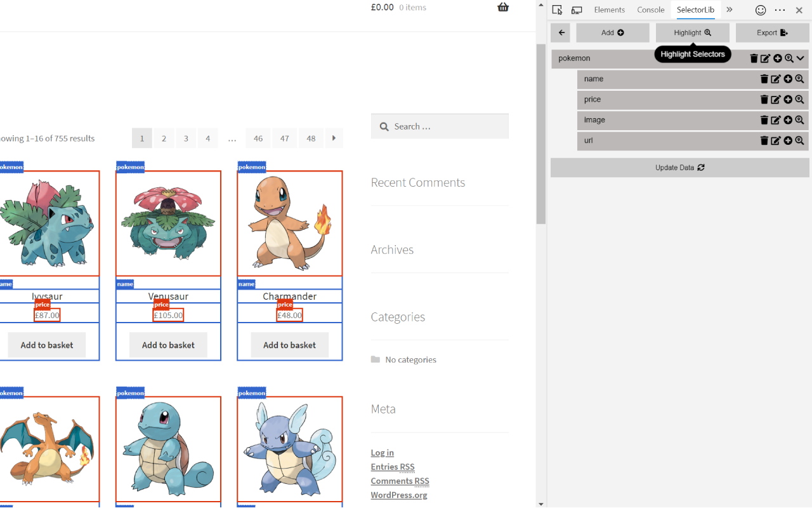This screenshot has height=508, width=812.
Task: Highlight the url selector with the magnifier icon
Action: tap(799, 140)
